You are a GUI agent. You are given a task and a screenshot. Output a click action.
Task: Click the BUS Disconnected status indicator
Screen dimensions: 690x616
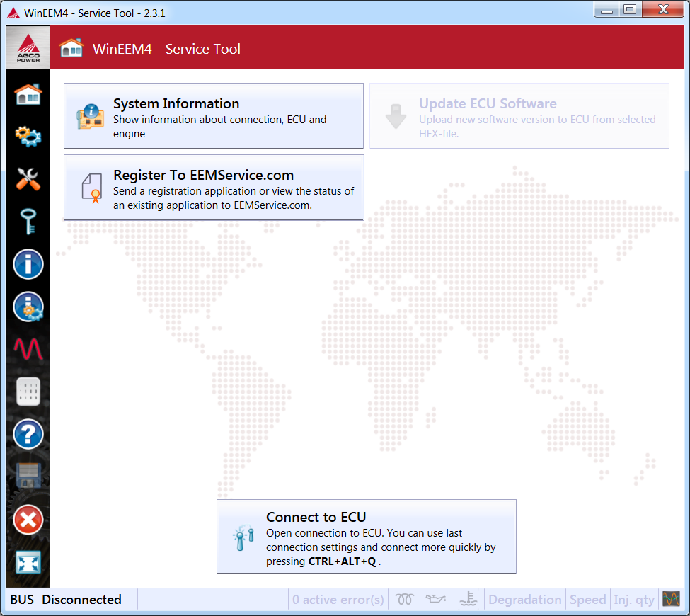(x=66, y=600)
